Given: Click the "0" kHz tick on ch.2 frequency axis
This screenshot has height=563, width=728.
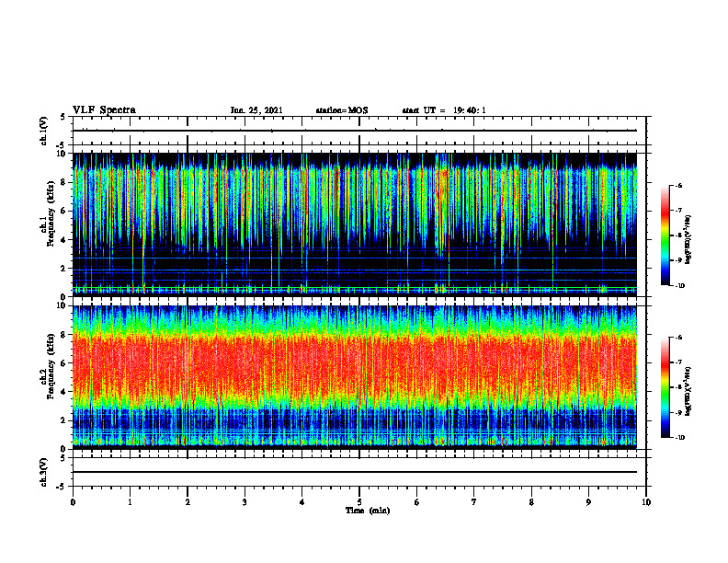Looking at the screenshot, I should click(64, 449).
